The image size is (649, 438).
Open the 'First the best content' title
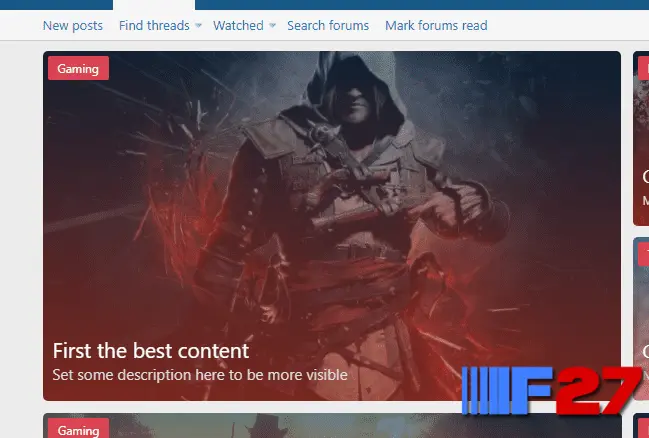[x=150, y=351]
